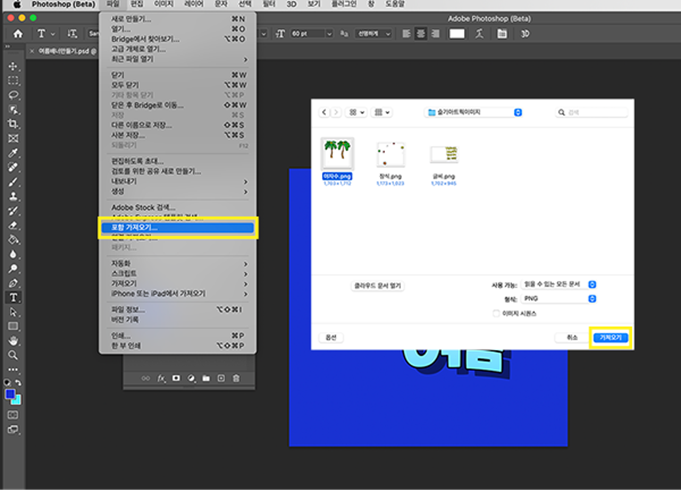Image resolution: width=681 pixels, height=492 pixels.
Task: Select the Eyedropper tool
Action: (13, 153)
